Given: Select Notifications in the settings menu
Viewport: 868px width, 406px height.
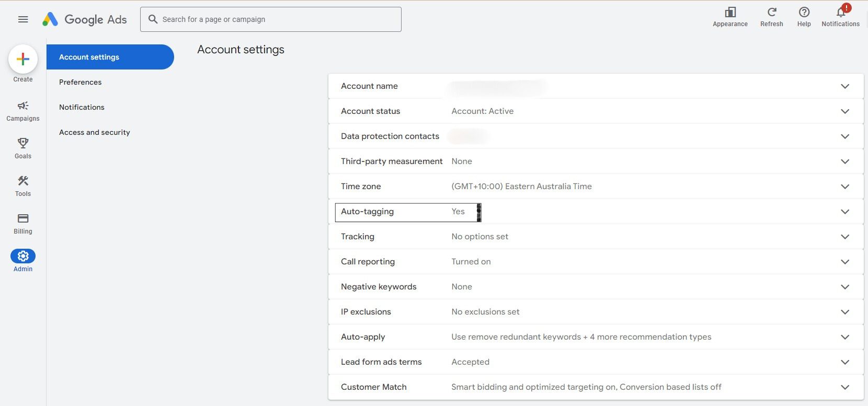Looking at the screenshot, I should pyautogui.click(x=82, y=107).
